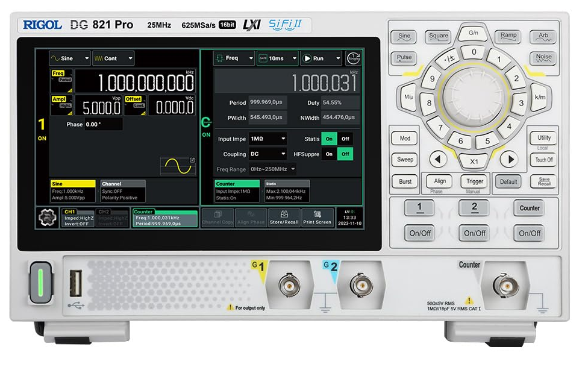Toggle channel 2 output On/Off key

(474, 233)
